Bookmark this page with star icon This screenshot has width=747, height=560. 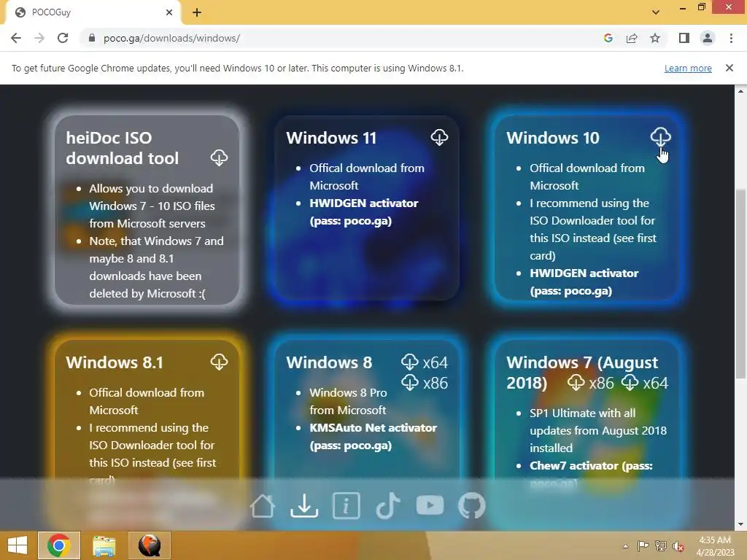coord(655,38)
